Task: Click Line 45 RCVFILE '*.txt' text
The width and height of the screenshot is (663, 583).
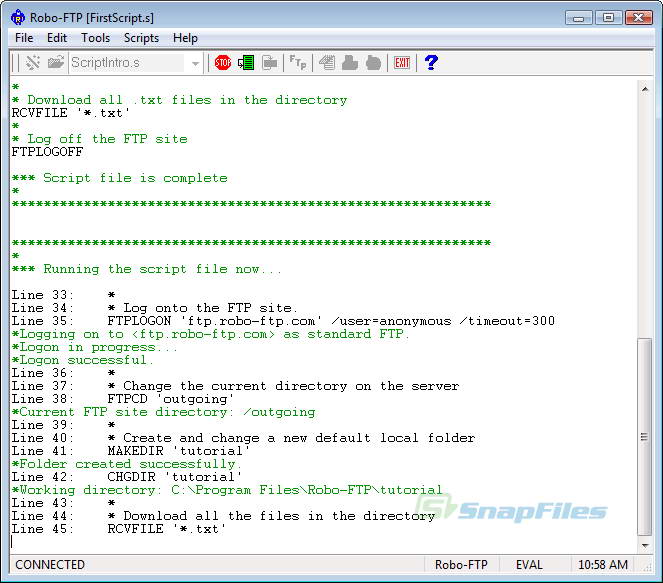Action: point(167,529)
